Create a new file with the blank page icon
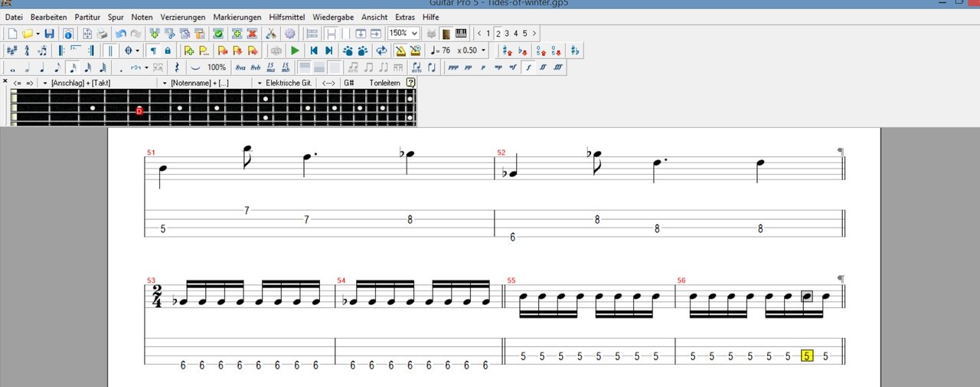This screenshot has height=387, width=980. (x=12, y=34)
